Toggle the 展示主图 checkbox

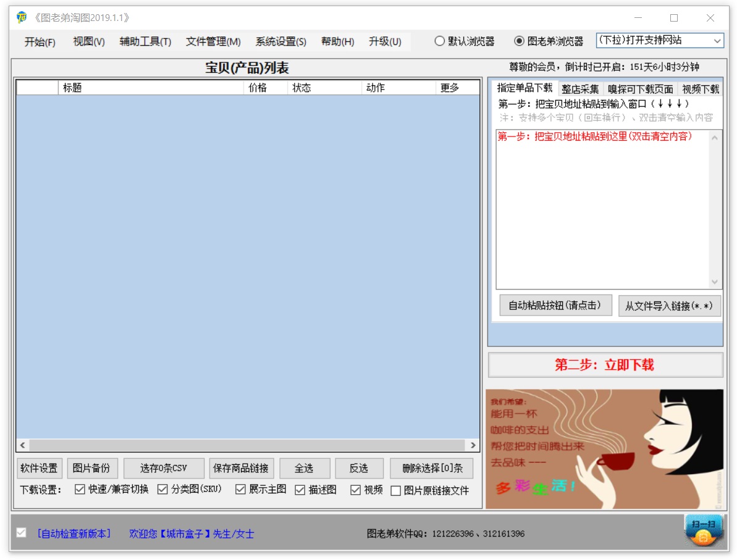pos(241,490)
